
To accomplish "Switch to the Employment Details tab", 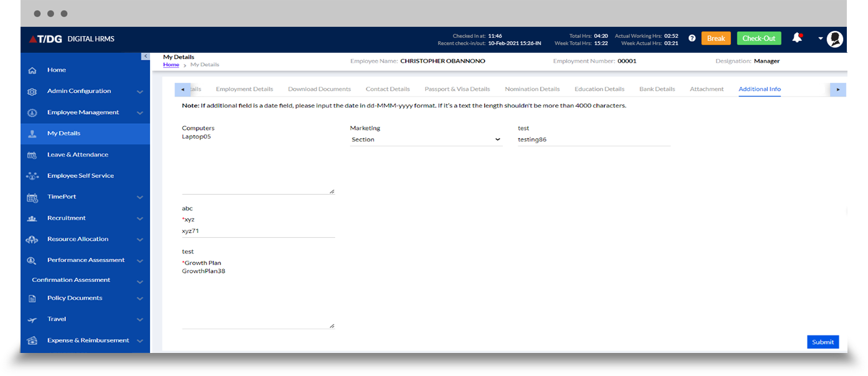I will [245, 89].
